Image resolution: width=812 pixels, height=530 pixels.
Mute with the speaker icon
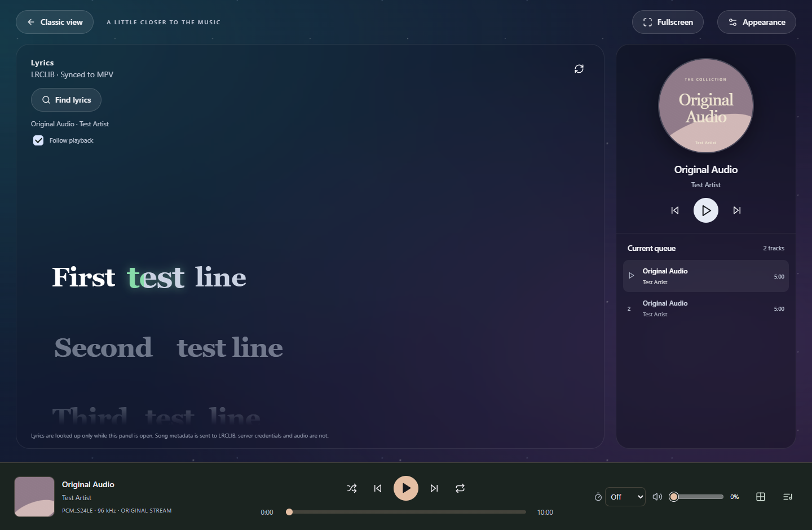click(657, 497)
